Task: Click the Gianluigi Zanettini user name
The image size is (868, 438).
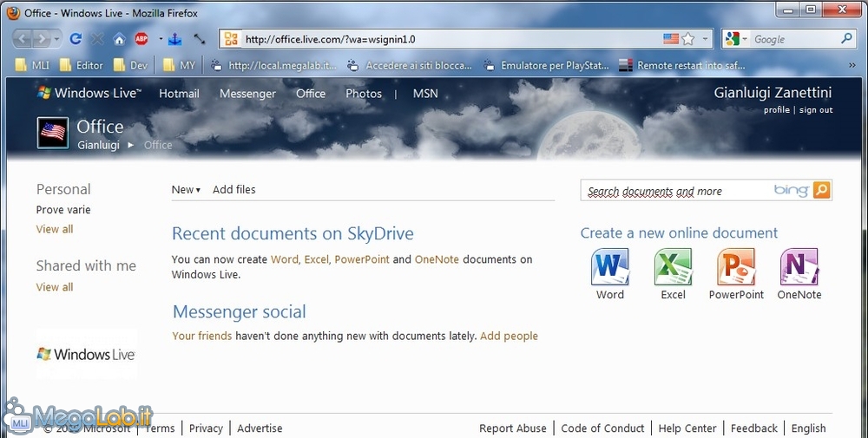Action: click(773, 92)
